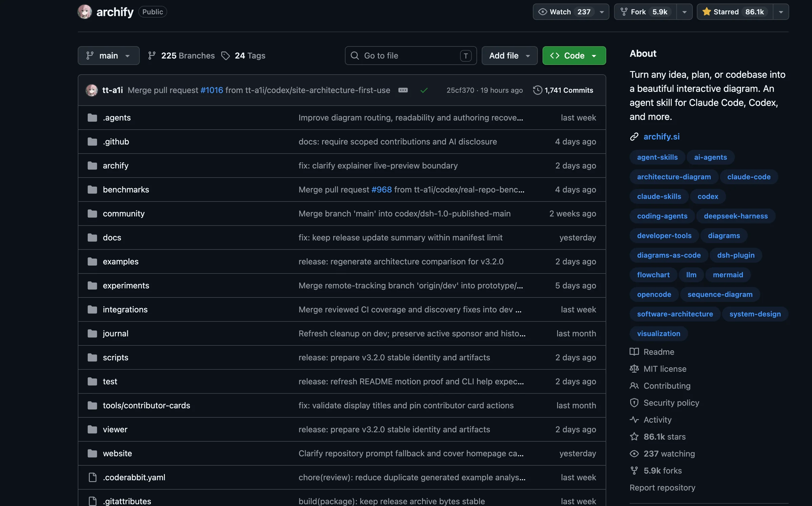View the 225 Branches link
Viewport: 812px width, 506px height.
tap(181, 56)
